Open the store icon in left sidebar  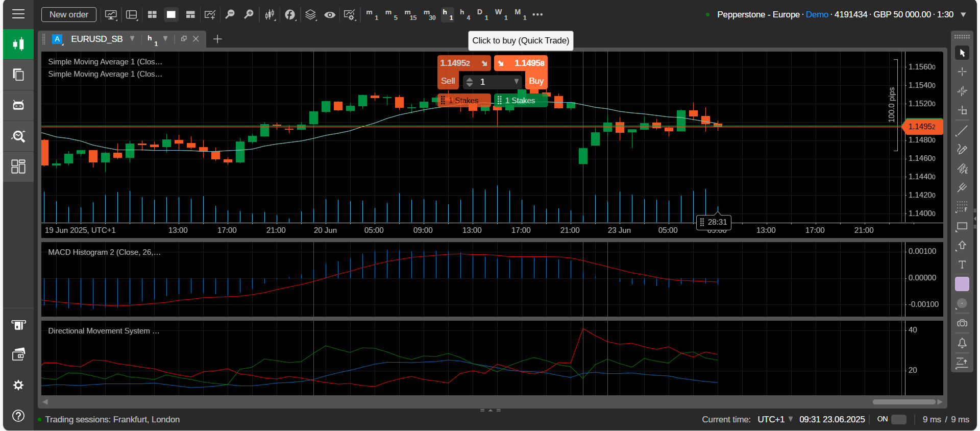pyautogui.click(x=18, y=325)
